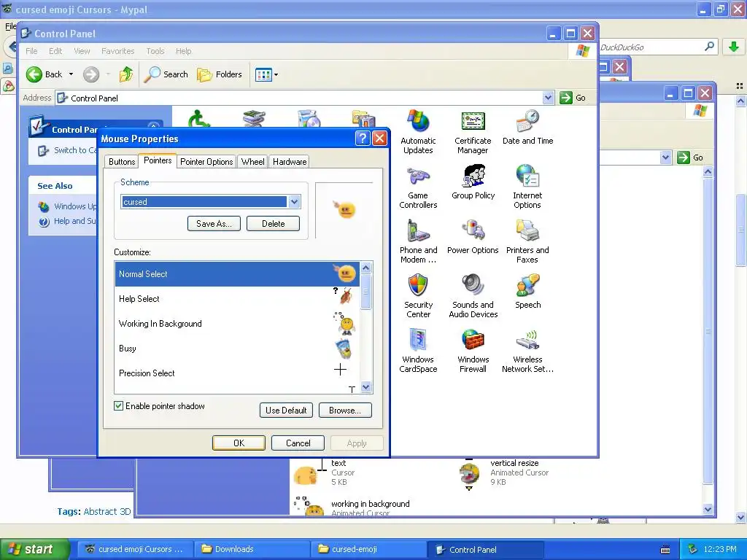Viewport: 747px width, 560px height.
Task: Switch to the Wheel tab
Action: 252,162
